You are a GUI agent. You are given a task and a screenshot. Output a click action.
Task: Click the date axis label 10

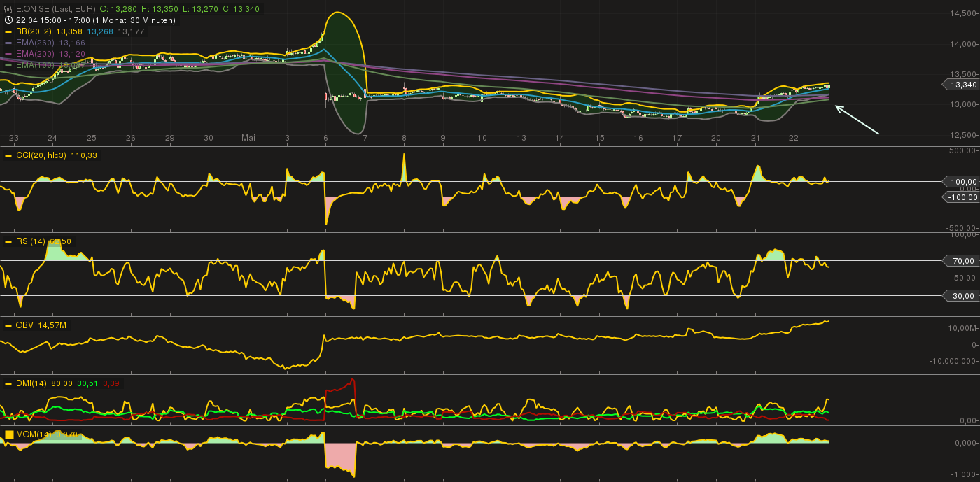tap(482, 139)
